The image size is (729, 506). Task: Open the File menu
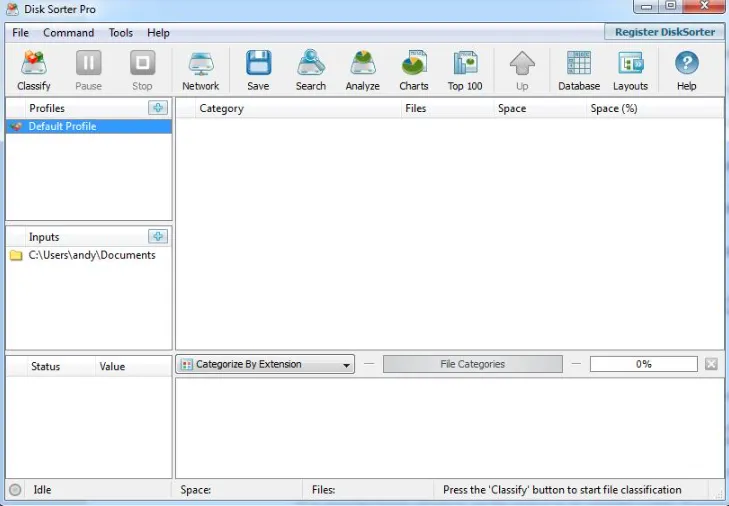[x=20, y=33]
